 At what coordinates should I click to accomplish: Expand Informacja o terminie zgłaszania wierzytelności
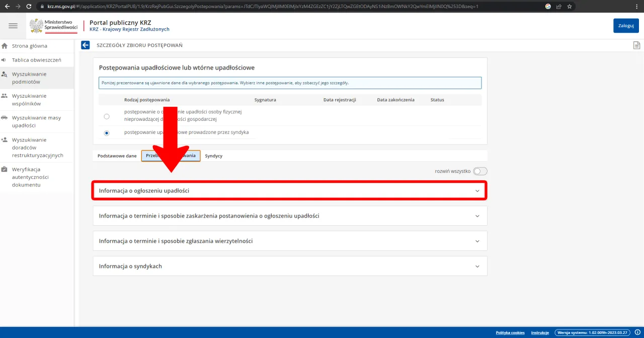tap(289, 241)
